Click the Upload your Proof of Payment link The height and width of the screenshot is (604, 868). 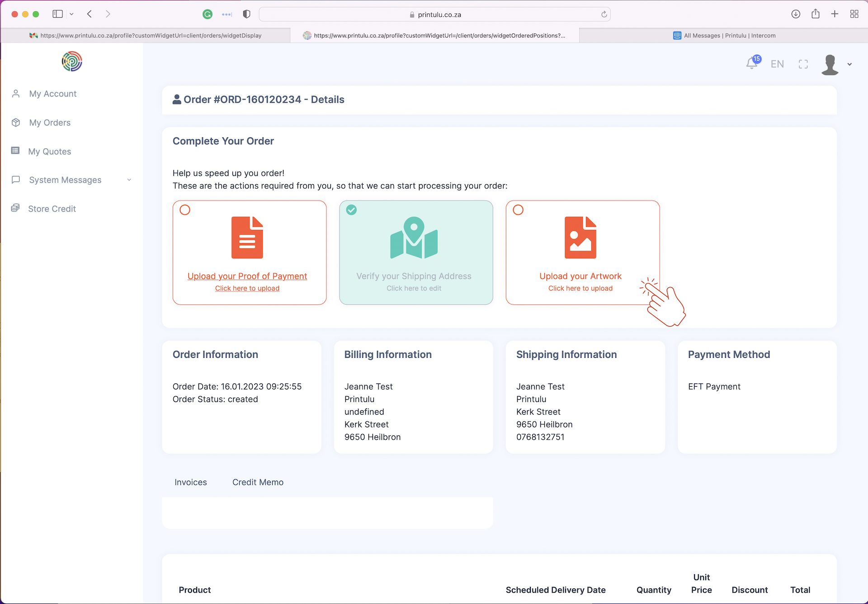pyautogui.click(x=247, y=276)
